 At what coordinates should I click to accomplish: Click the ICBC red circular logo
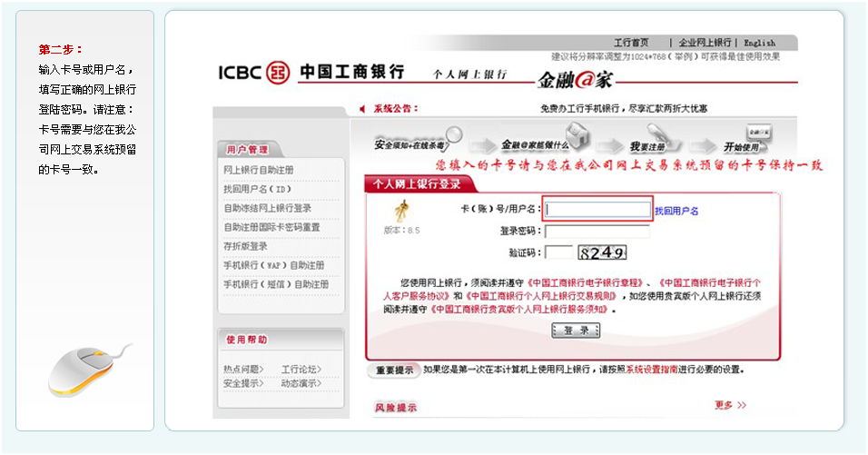click(x=278, y=73)
